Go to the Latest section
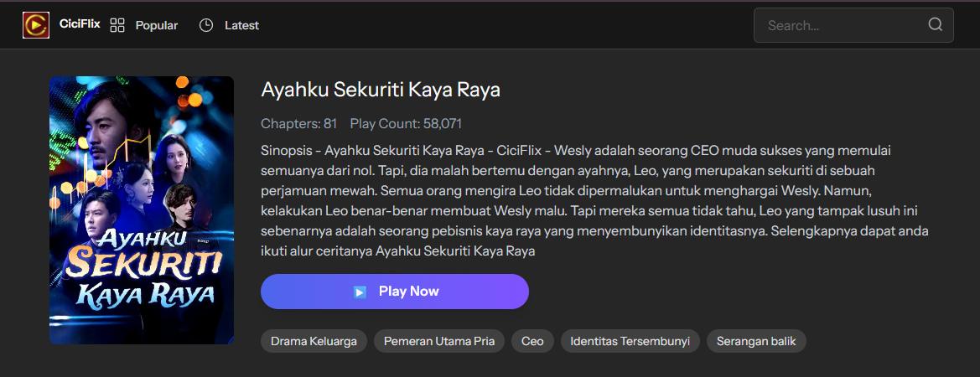980x377 pixels. [x=241, y=25]
